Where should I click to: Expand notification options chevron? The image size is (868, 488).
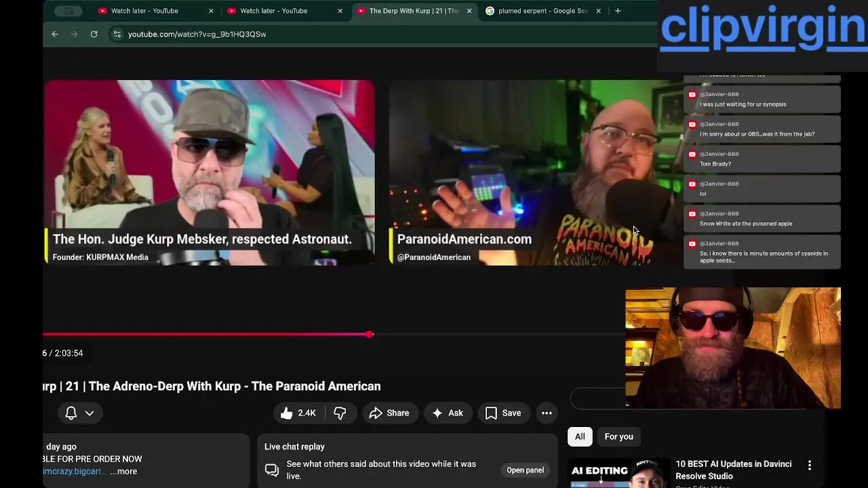[90, 413]
